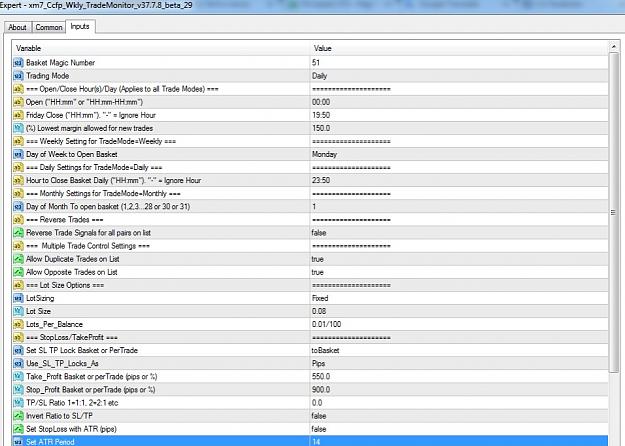Image resolution: width=625 pixels, height=446 pixels.
Task: Click icon beside Hour to Close Basket Daily
Action: click(x=18, y=181)
